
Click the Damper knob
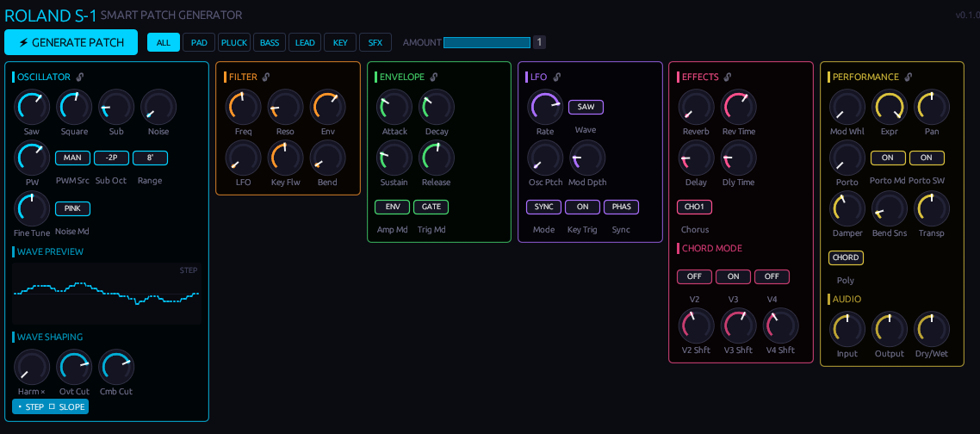click(847, 209)
